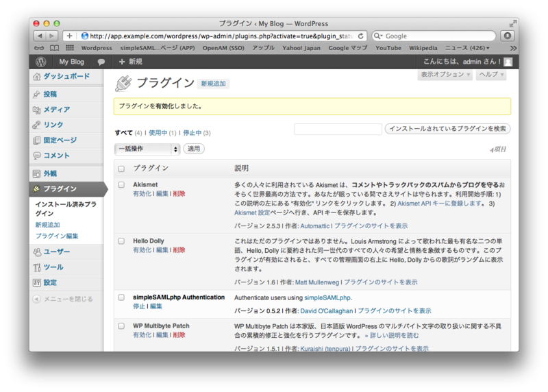The width and height of the screenshot is (548, 392).
Task: Edit WP Multibyte Patch via 編集 link
Action: pyautogui.click(x=162, y=335)
